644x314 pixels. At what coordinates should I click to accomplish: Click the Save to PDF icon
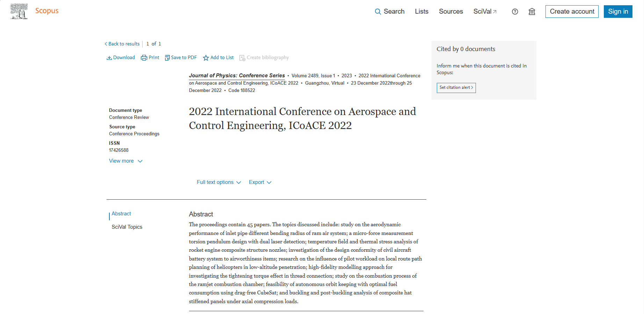click(167, 58)
